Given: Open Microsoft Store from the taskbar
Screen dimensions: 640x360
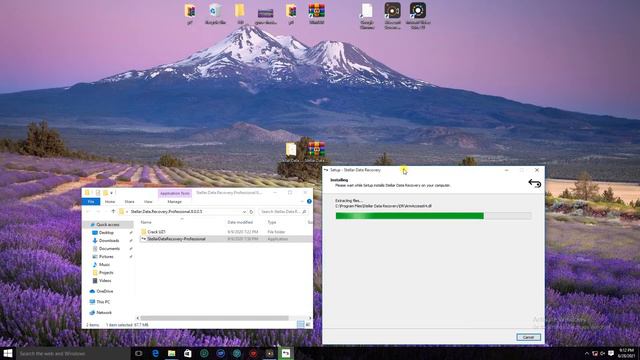Looking at the screenshot, I should (x=188, y=353).
